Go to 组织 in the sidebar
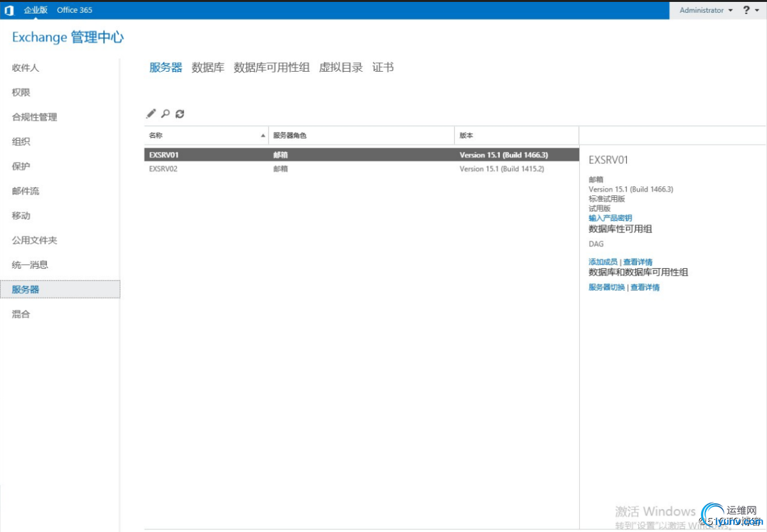 (21, 141)
